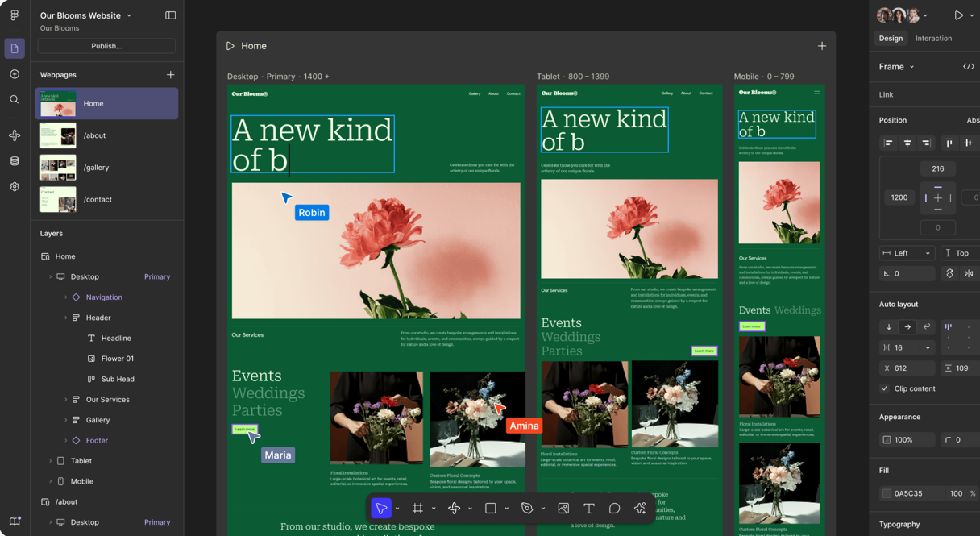The width and height of the screenshot is (980, 536).
Task: Expand the Our Services layer
Action: [65, 399]
